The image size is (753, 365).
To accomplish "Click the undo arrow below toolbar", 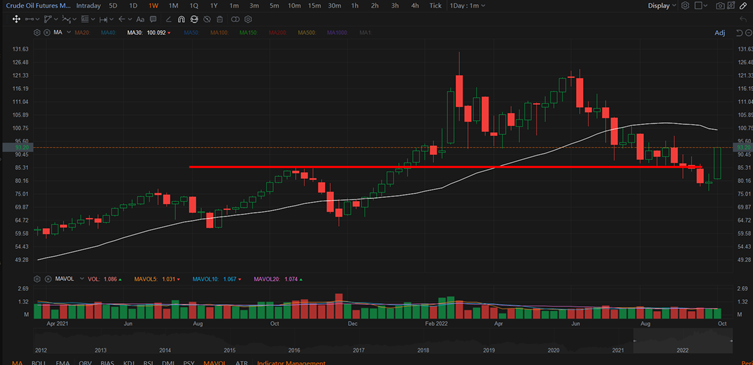I will [744, 19].
